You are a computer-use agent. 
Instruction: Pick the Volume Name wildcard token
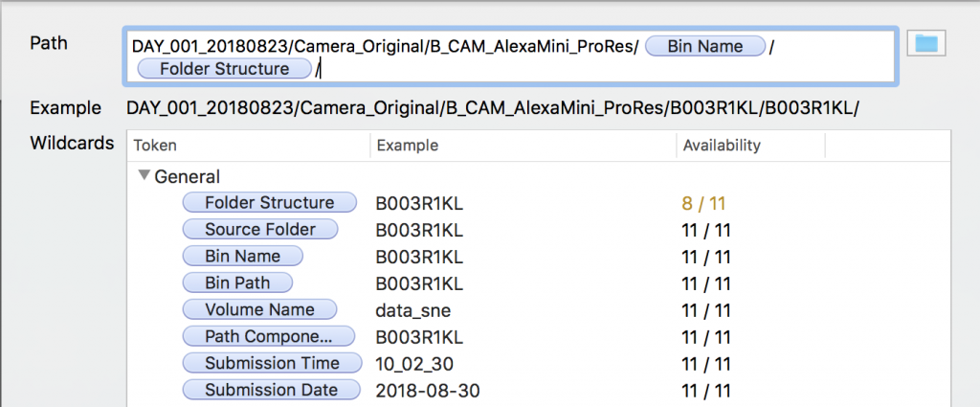point(259,309)
